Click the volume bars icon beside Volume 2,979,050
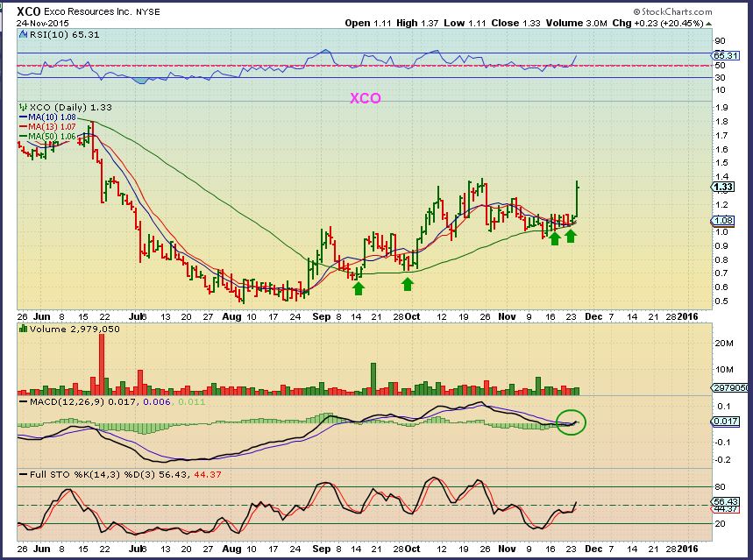 pos(23,329)
